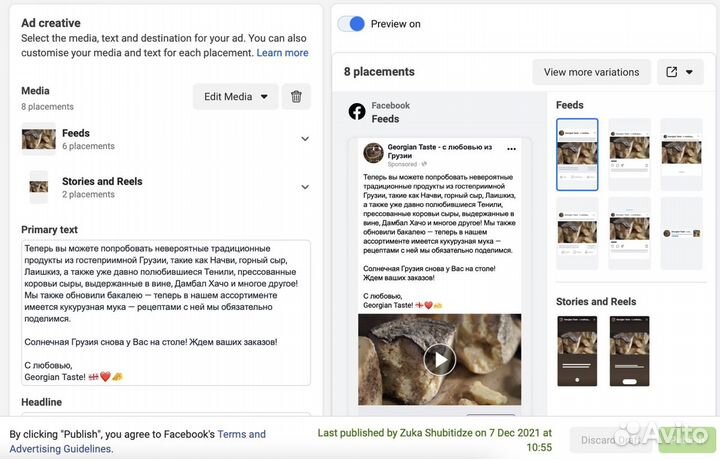Select the first Stories and Reels preview thumbnail
The image size is (720, 459).
577,351
